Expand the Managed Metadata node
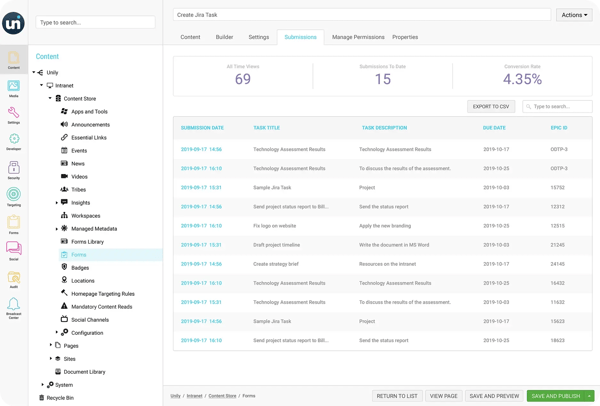600x406 pixels. click(57, 229)
